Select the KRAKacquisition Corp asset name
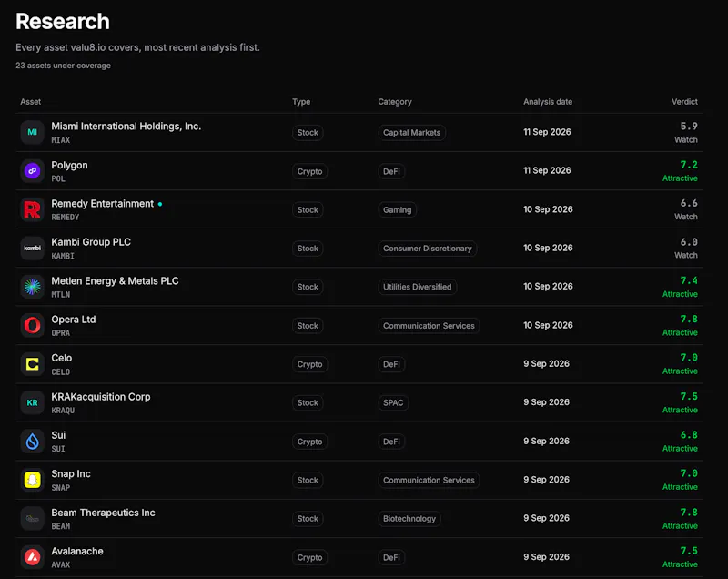Screen dimensions: 728x579 pyautogui.click(x=101, y=397)
